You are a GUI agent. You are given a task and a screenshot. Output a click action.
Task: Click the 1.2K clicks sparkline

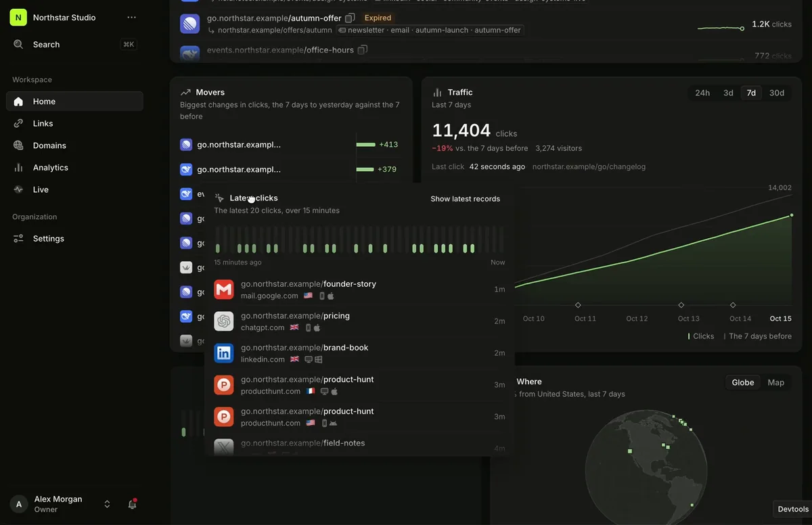721,28
